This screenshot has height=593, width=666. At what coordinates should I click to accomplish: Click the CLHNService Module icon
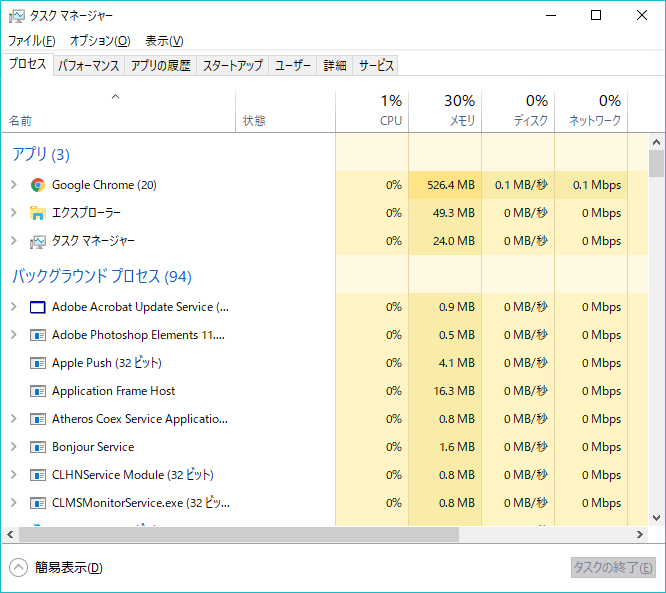pos(38,475)
